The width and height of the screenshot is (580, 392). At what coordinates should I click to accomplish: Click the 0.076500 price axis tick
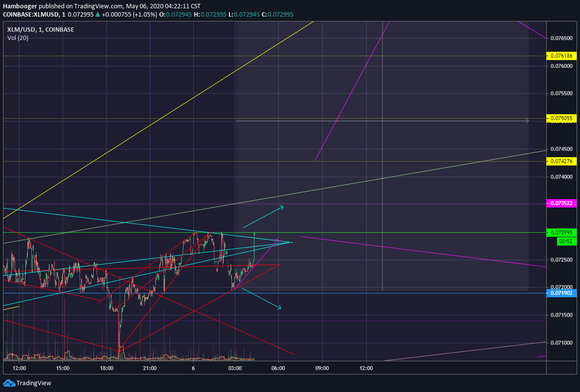pos(561,38)
